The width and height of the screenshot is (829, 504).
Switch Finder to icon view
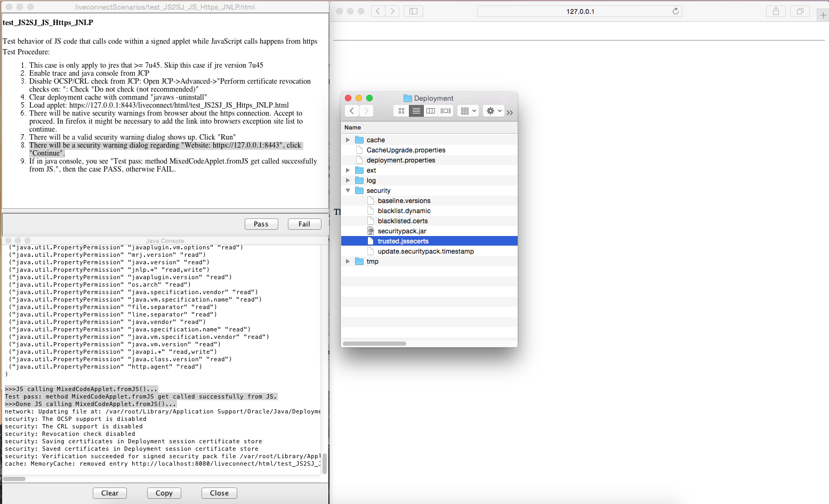[401, 111]
